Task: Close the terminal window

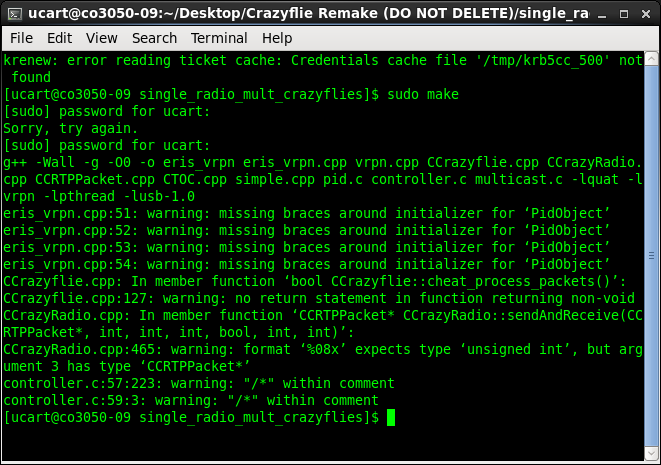Action: (644, 12)
